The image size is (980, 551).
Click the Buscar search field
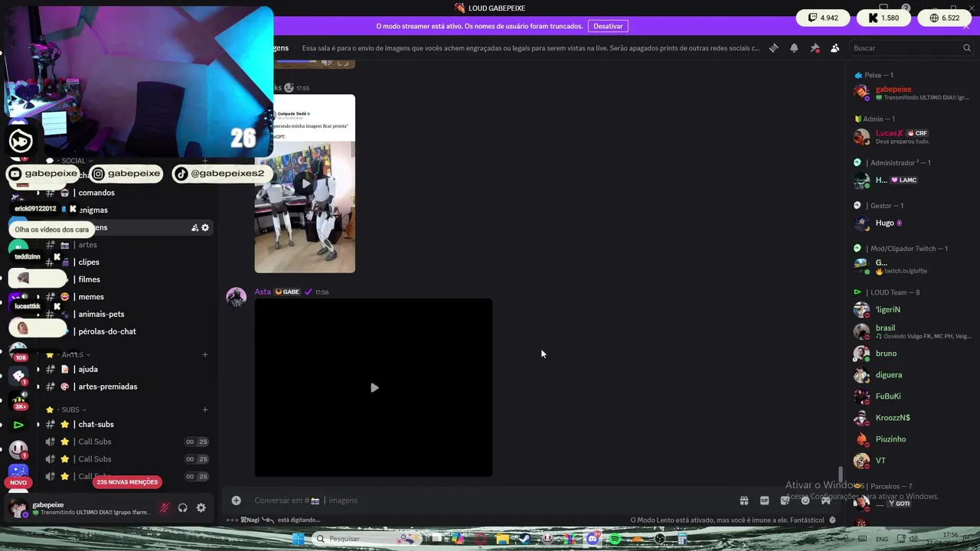click(911, 48)
